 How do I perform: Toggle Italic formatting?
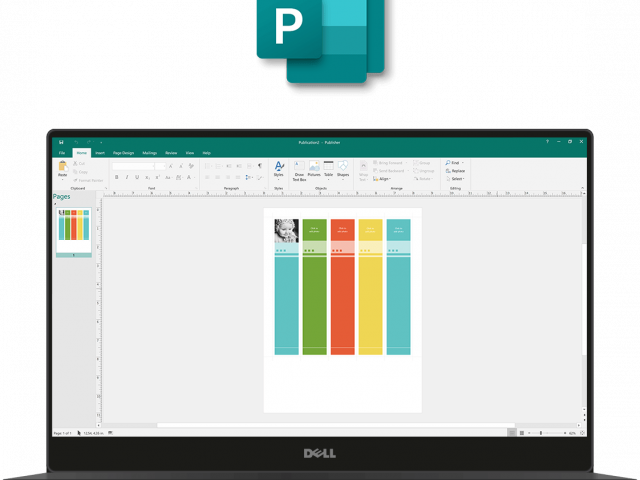pos(126,177)
